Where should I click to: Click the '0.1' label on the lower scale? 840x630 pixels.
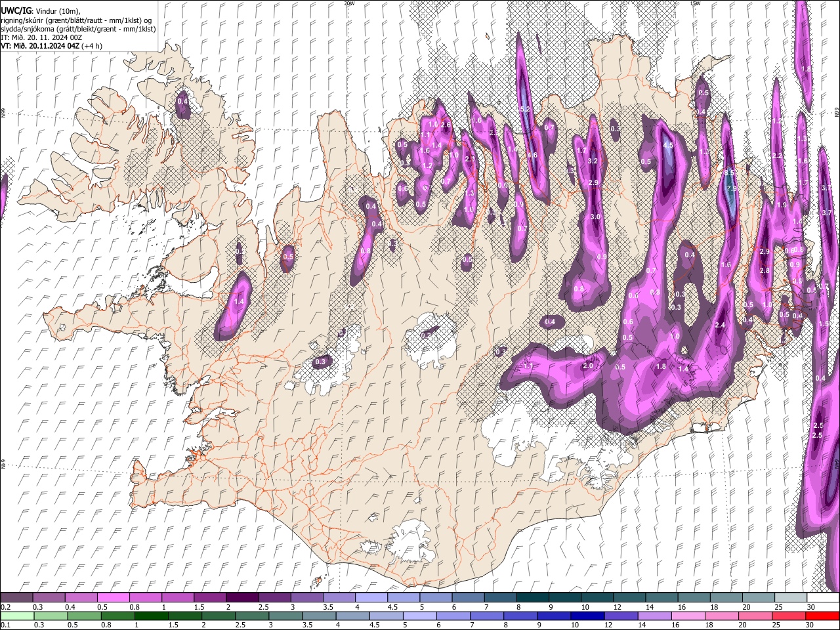[x=5, y=625]
